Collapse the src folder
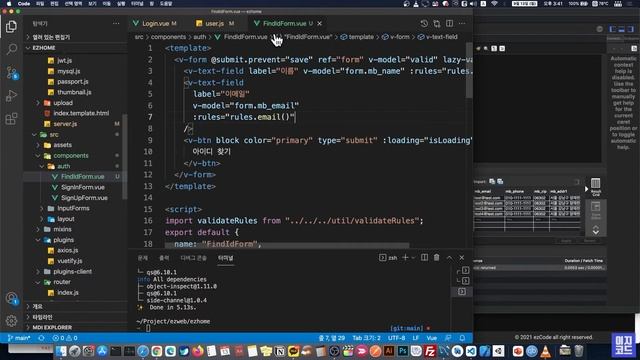The height and width of the screenshot is (360, 640). click(54, 135)
